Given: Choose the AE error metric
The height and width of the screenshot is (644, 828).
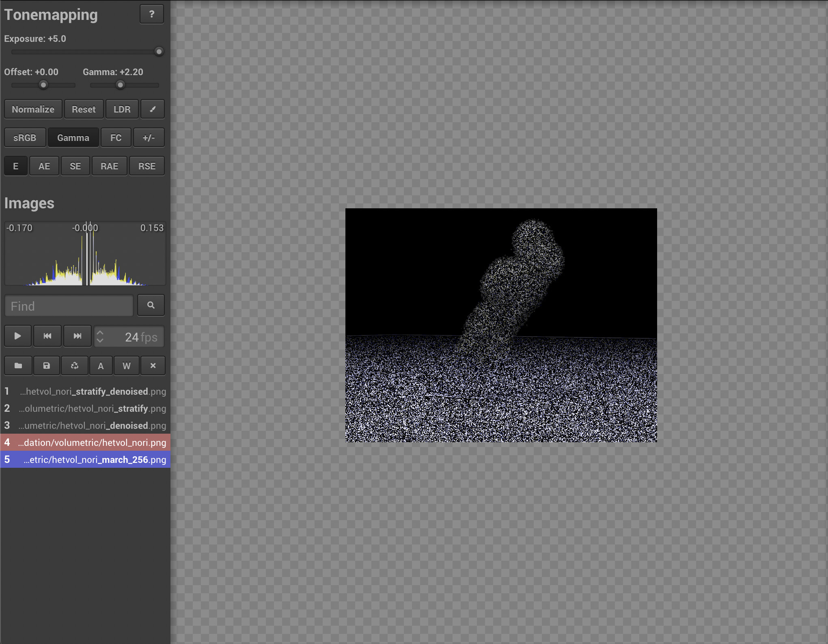Looking at the screenshot, I should (x=44, y=166).
